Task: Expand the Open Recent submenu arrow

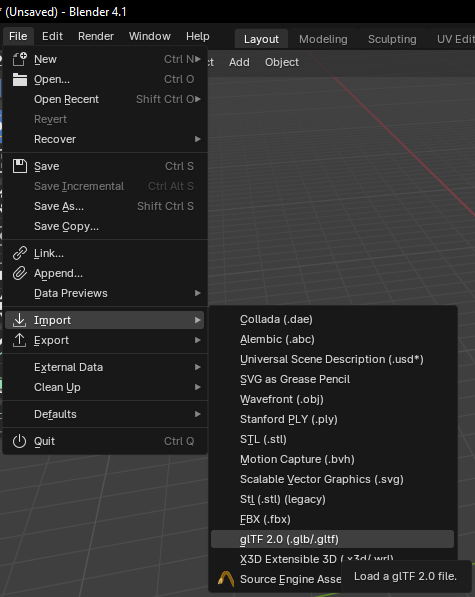Action: 198,99
